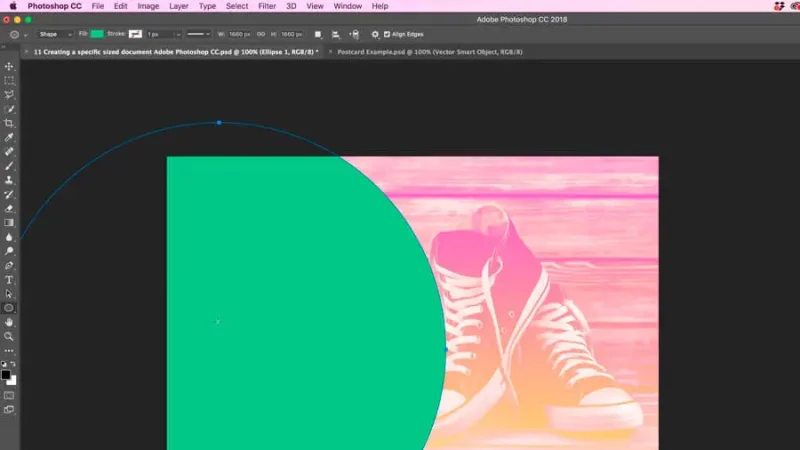Open the gear shape options

(x=375, y=34)
